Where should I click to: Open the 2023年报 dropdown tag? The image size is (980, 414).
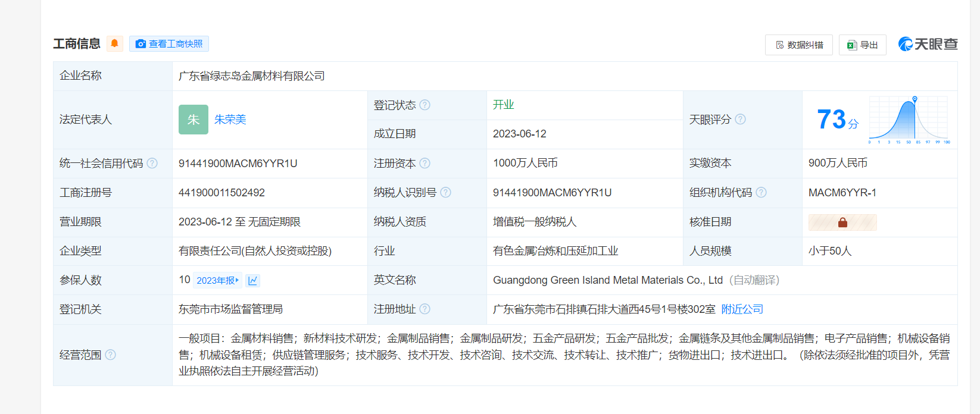point(217,280)
